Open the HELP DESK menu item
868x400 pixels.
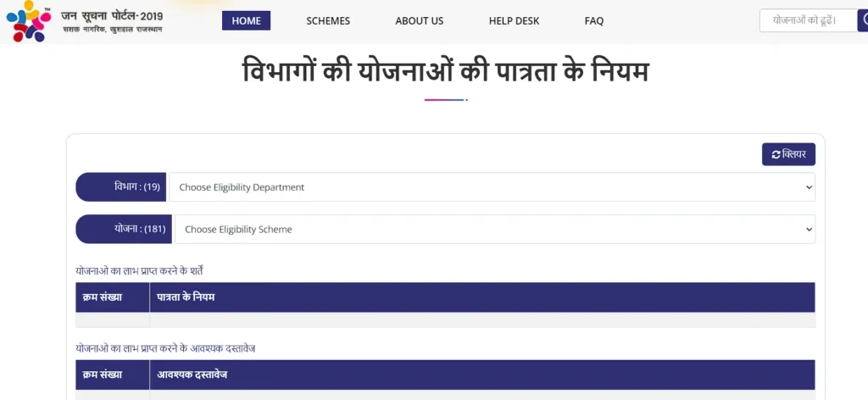click(x=514, y=21)
